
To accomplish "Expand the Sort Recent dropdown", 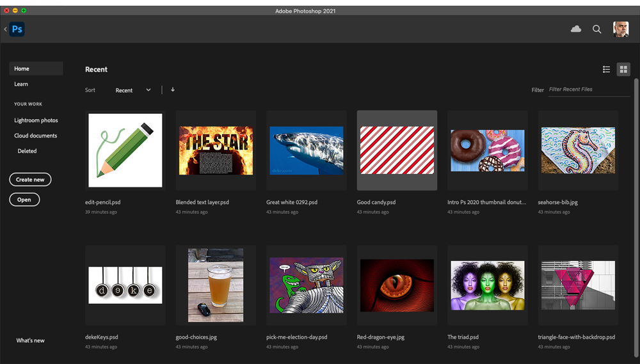I will 133,90.
